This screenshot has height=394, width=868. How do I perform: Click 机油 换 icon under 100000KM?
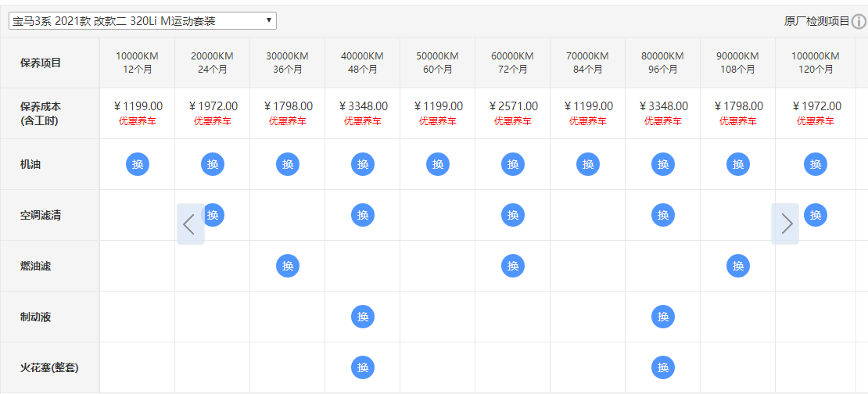816,164
